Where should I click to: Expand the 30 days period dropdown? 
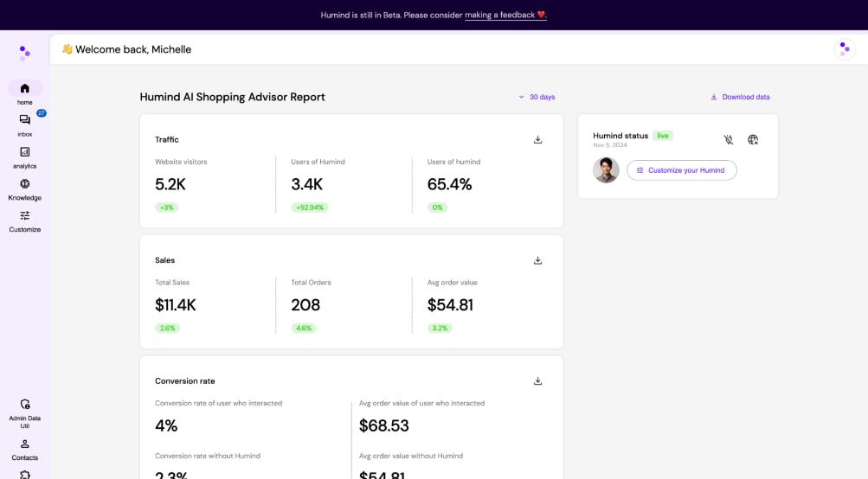point(537,97)
